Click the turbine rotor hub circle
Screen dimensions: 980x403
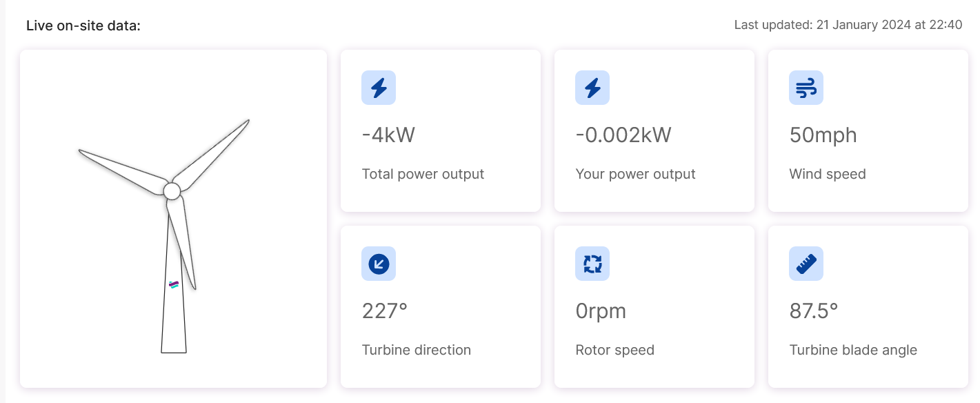pyautogui.click(x=172, y=190)
